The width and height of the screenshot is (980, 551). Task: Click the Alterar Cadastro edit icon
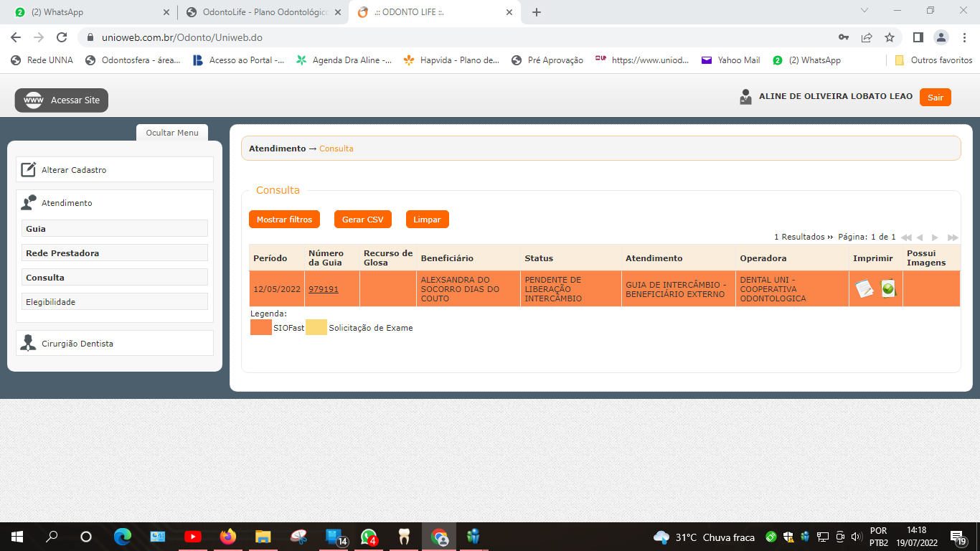tap(29, 170)
